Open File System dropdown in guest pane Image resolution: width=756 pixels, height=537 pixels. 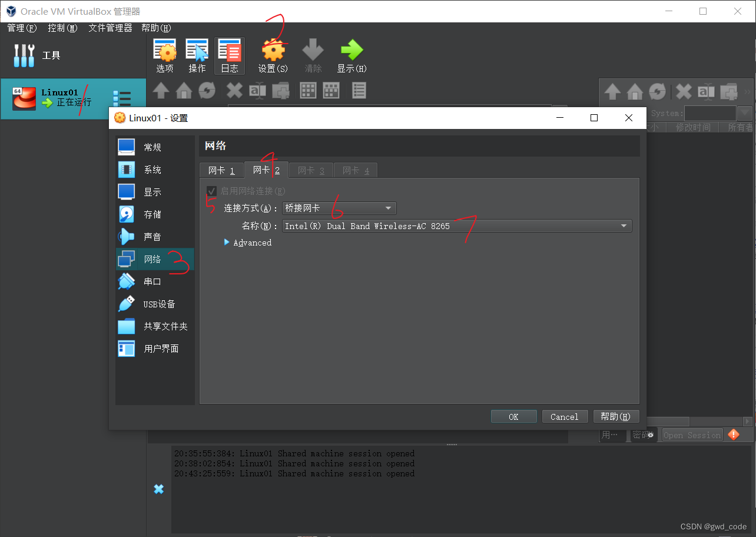pos(745,113)
